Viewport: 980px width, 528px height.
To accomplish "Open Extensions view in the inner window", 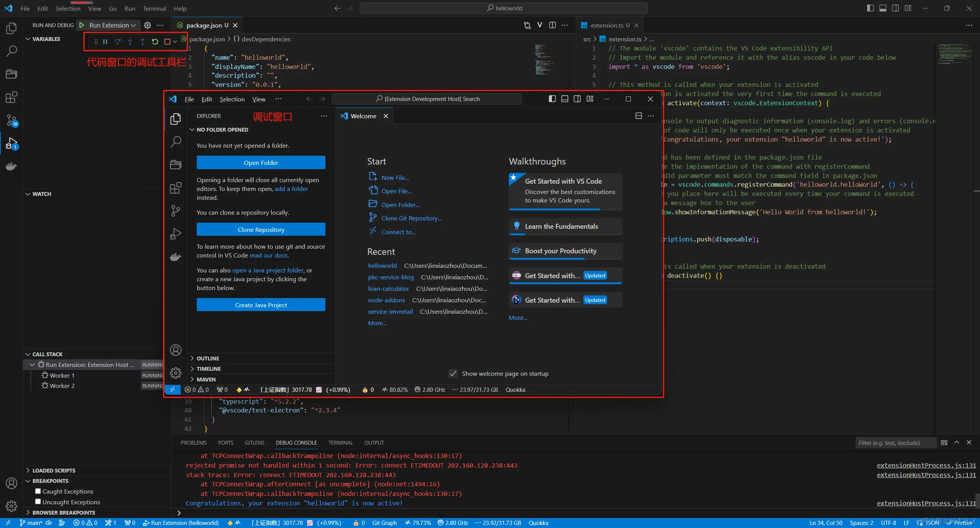I will point(175,188).
